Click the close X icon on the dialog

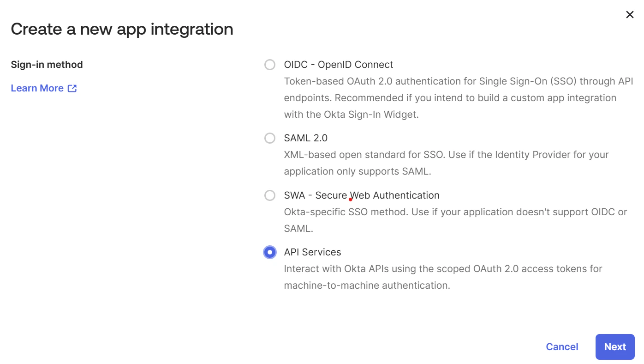click(630, 14)
